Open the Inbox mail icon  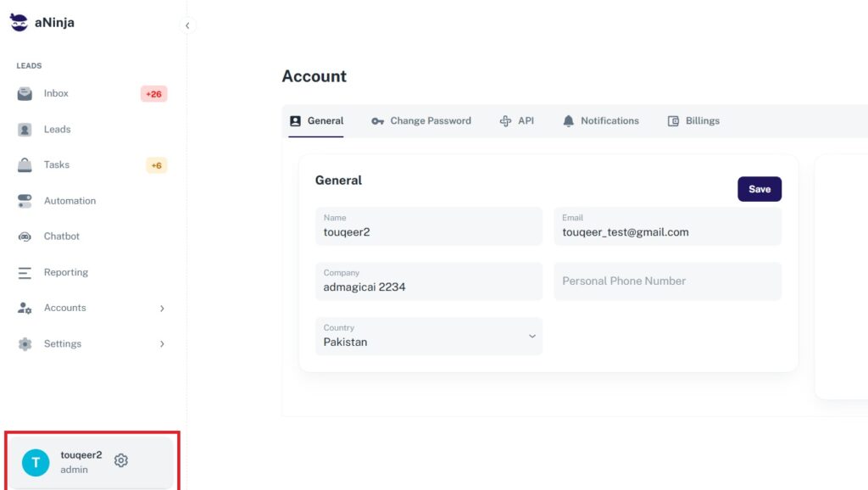[25, 94]
